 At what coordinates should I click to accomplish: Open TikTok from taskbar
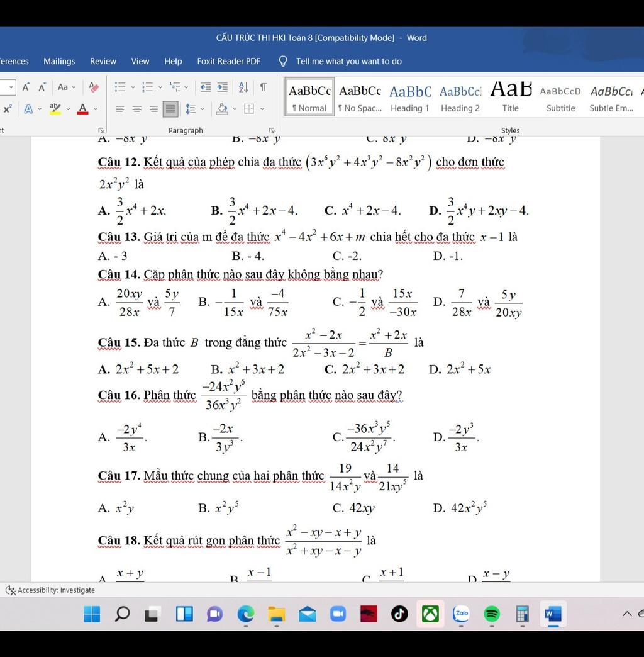(399, 614)
